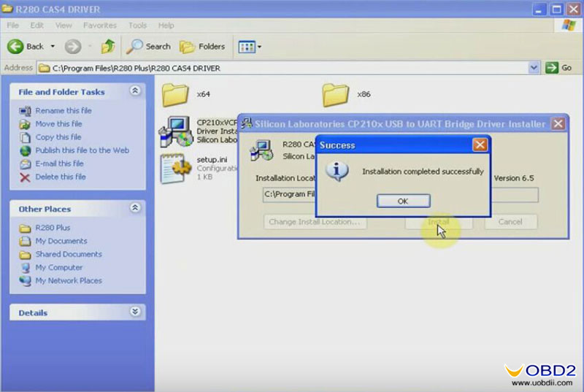584x392 pixels.
Task: Click Publish this file to the Web
Action: 82,150
